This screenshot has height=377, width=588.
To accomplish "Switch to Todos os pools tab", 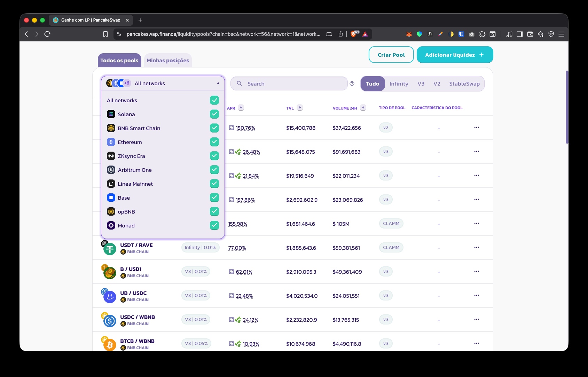I will click(x=119, y=61).
